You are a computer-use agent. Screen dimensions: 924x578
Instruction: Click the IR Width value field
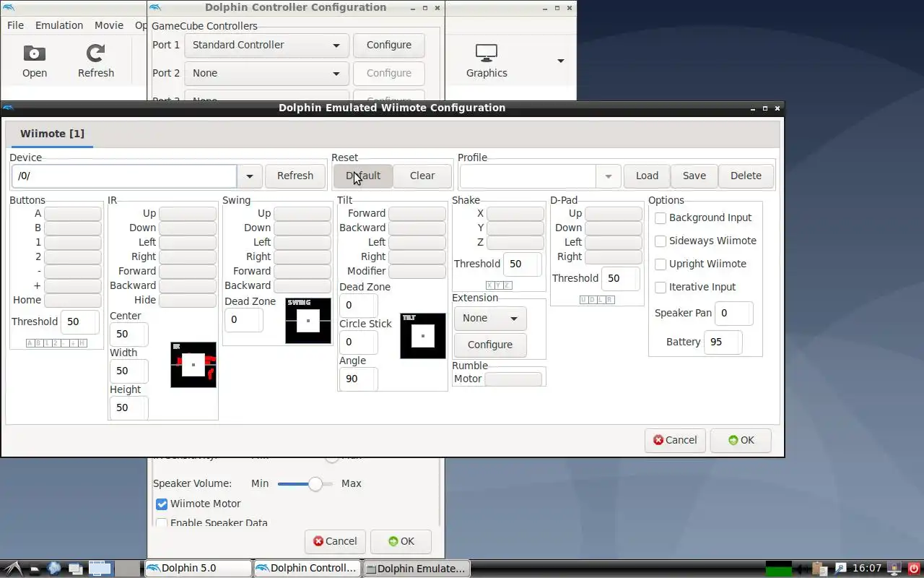coord(128,371)
